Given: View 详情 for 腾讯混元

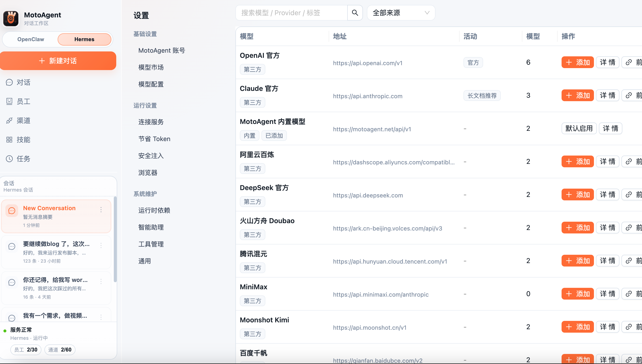Looking at the screenshot, I should 607,261.
